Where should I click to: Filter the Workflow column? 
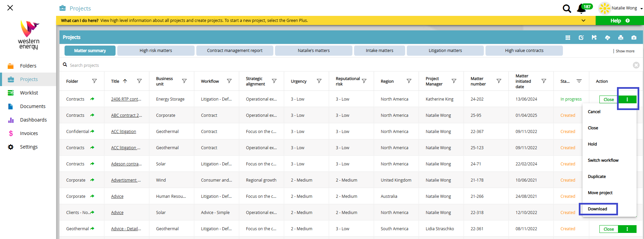(x=229, y=81)
